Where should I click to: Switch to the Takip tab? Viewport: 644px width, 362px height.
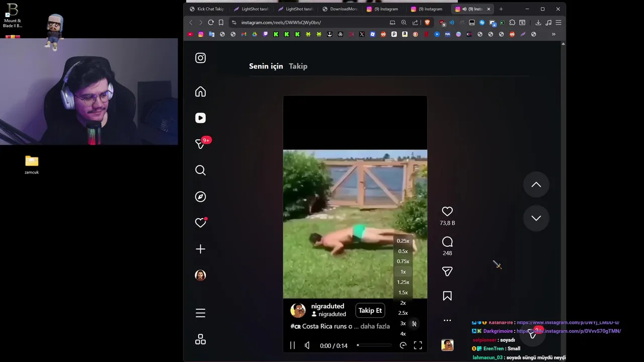(x=298, y=66)
